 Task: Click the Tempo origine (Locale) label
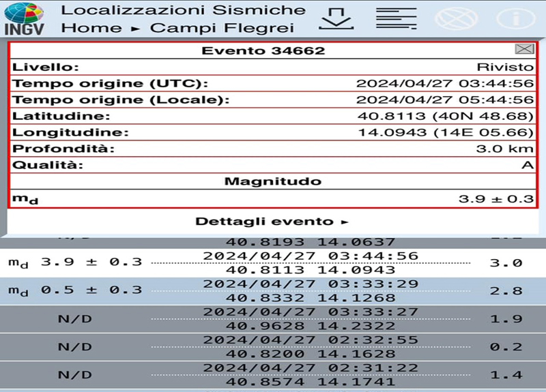click(121, 100)
